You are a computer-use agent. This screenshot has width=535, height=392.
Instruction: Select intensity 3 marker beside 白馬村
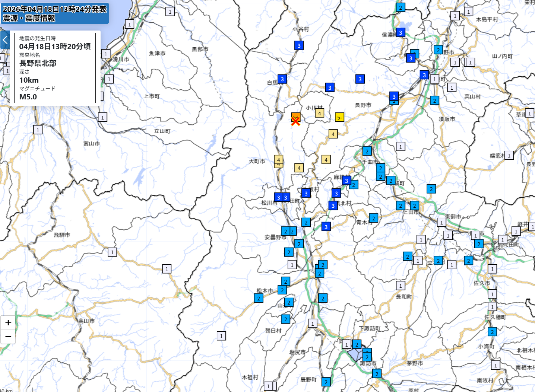[282, 79]
